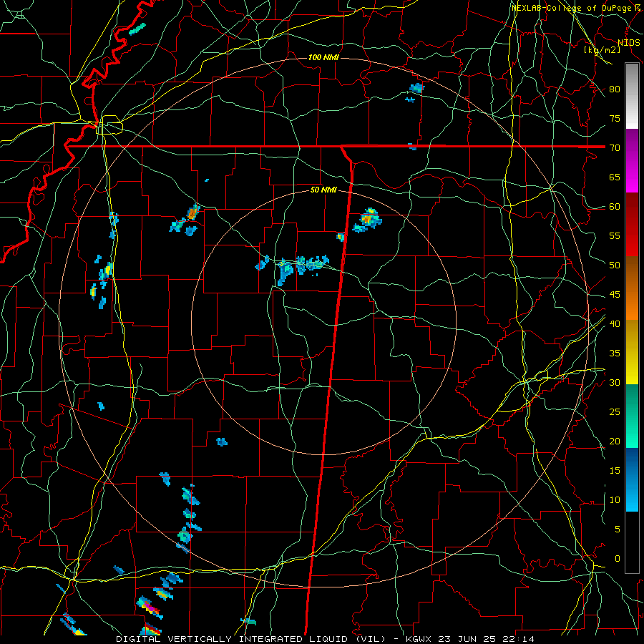Select the 5 value on the VIL scale
Viewport: 644px width, 644px height.
coord(618,530)
